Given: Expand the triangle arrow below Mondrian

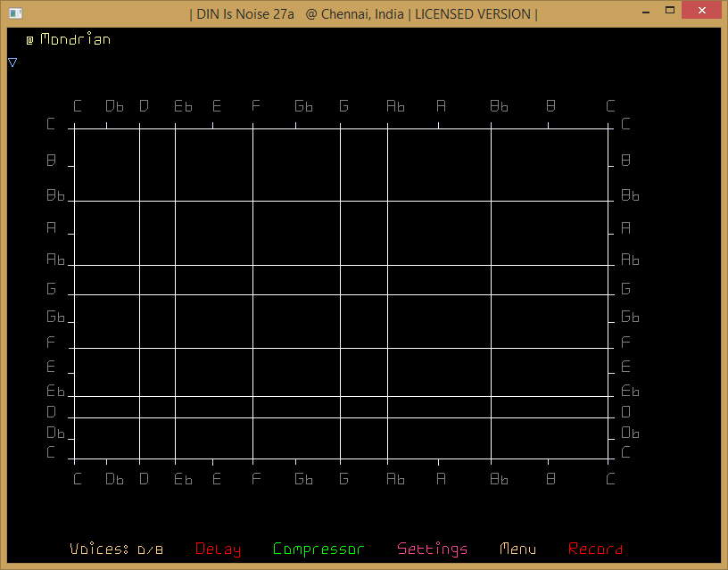Looking at the screenshot, I should click(x=12, y=62).
